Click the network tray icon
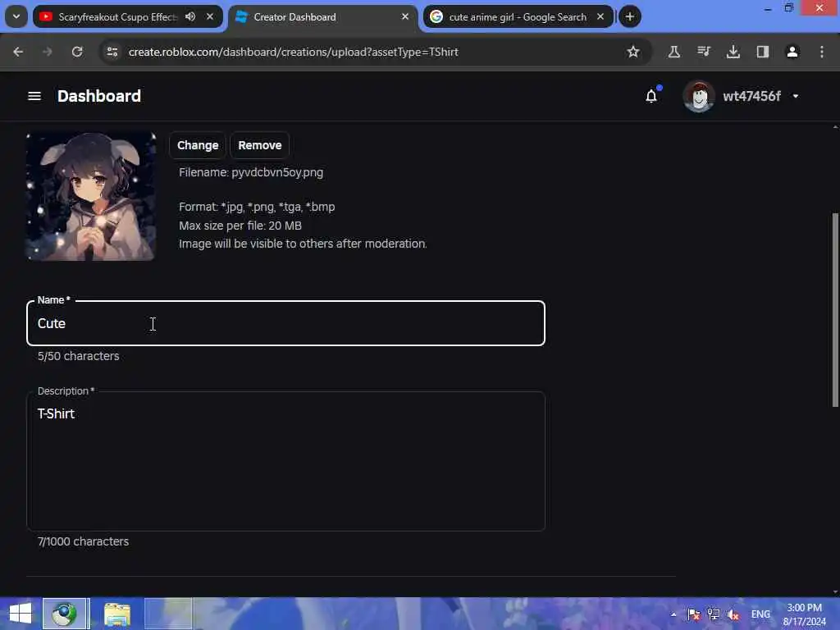The width and height of the screenshot is (840, 630). tap(714, 614)
